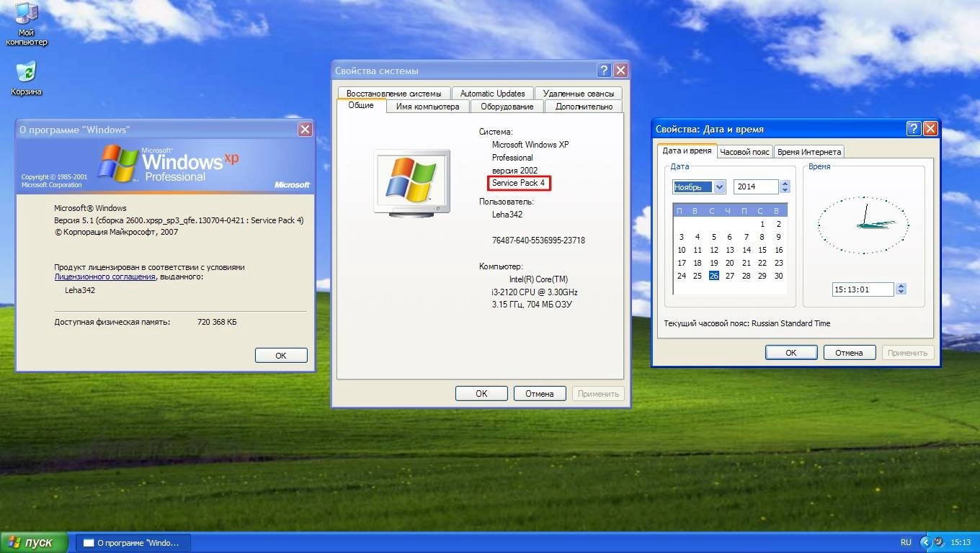Click the help button in Date and Time window
Screen dimensions: 980x553
914,129
